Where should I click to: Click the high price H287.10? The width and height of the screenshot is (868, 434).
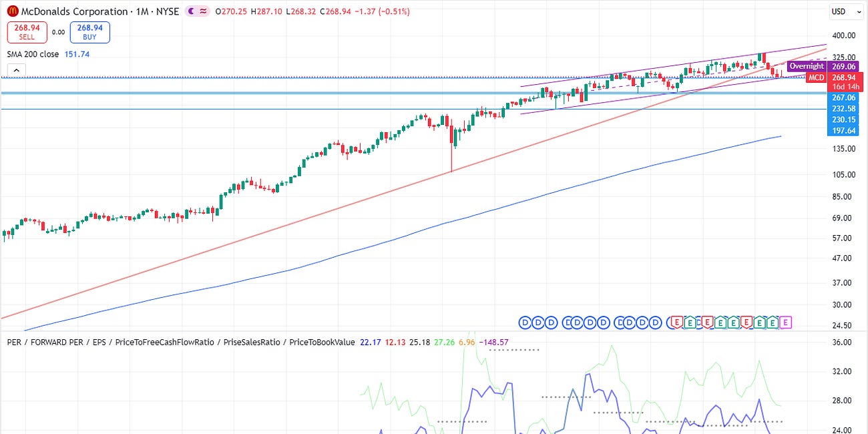267,12
